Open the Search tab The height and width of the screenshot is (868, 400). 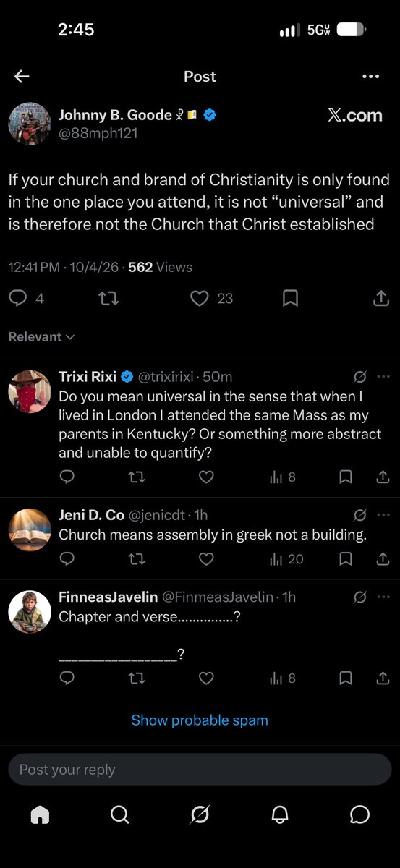click(x=119, y=815)
